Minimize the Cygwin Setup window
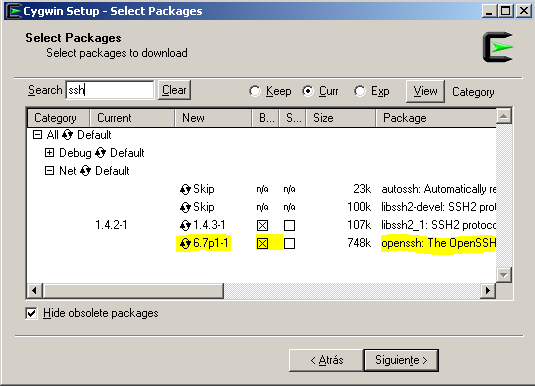535x386 pixels. [489, 11]
